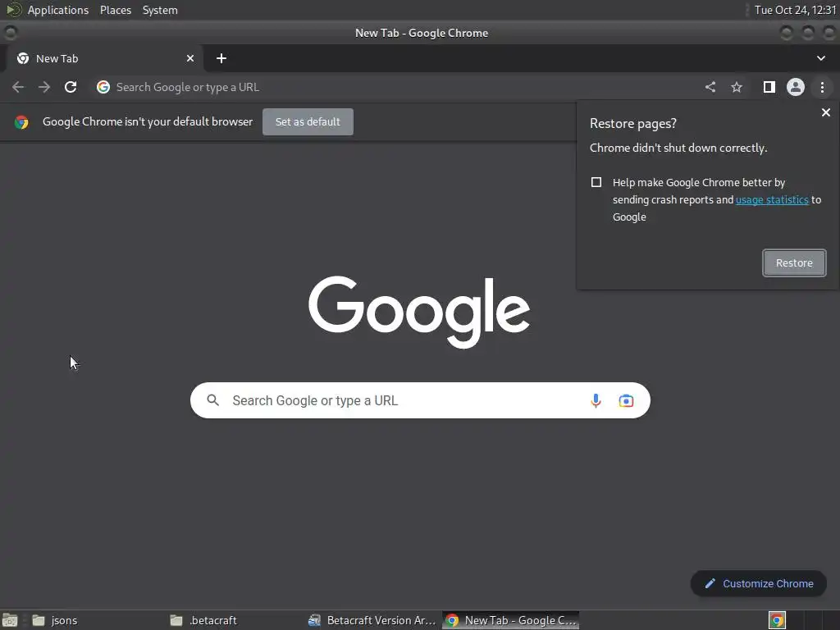Image resolution: width=840 pixels, height=630 pixels.
Task: Dismiss the Restore pages popup
Action: point(826,112)
